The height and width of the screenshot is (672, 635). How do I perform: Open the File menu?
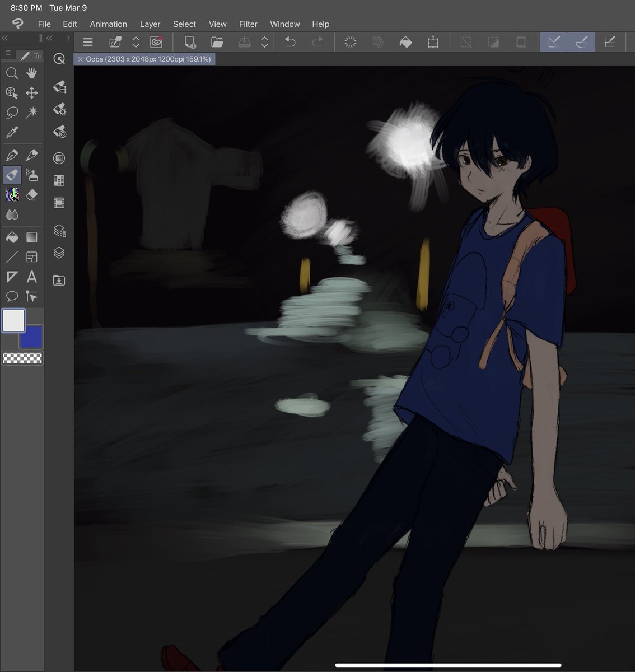pos(44,24)
